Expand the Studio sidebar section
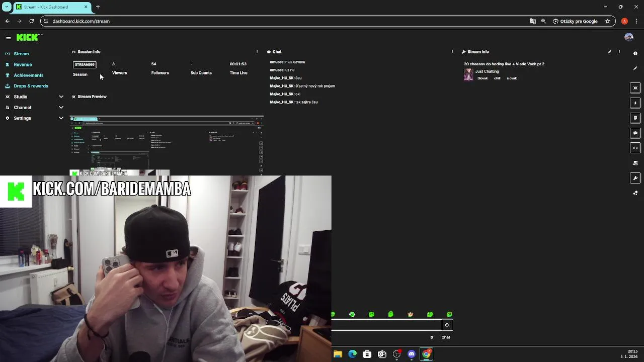This screenshot has height=362, width=644. (x=61, y=97)
